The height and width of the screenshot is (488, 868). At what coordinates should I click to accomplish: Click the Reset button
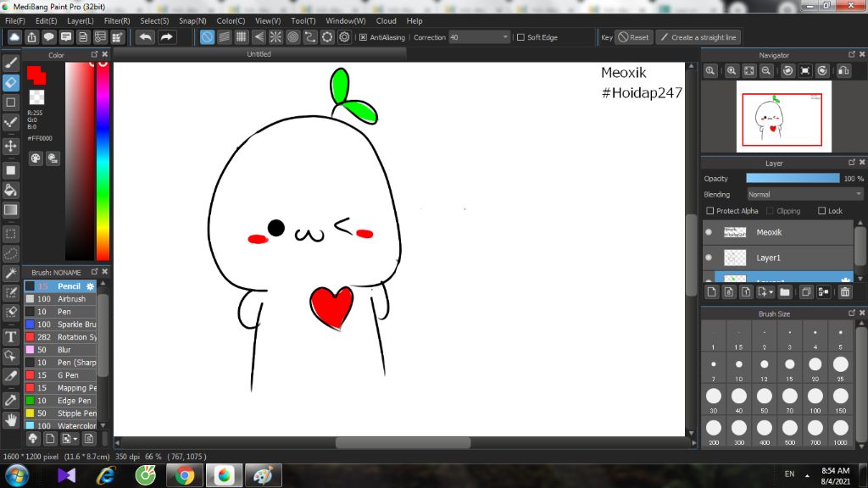pyautogui.click(x=633, y=37)
